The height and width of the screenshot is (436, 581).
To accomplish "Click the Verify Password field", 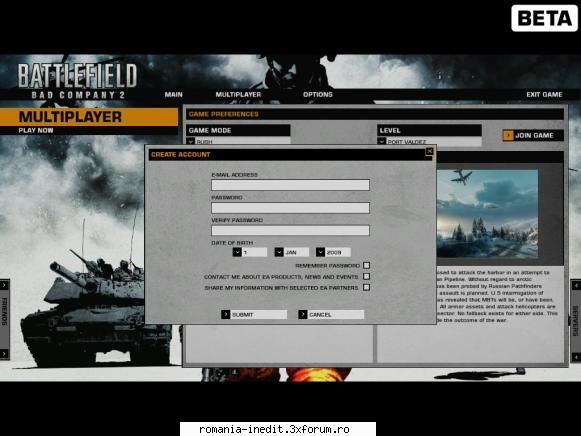I will pyautogui.click(x=290, y=230).
